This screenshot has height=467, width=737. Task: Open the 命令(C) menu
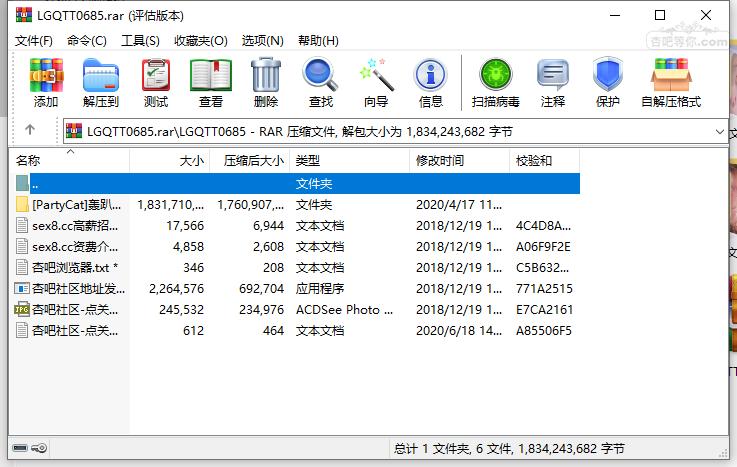87,41
